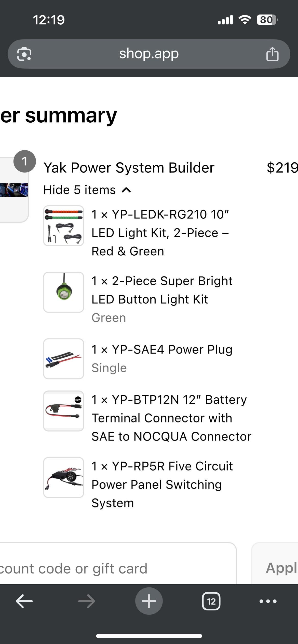Open a new tab with plus button
The height and width of the screenshot is (644, 298).
point(149,601)
